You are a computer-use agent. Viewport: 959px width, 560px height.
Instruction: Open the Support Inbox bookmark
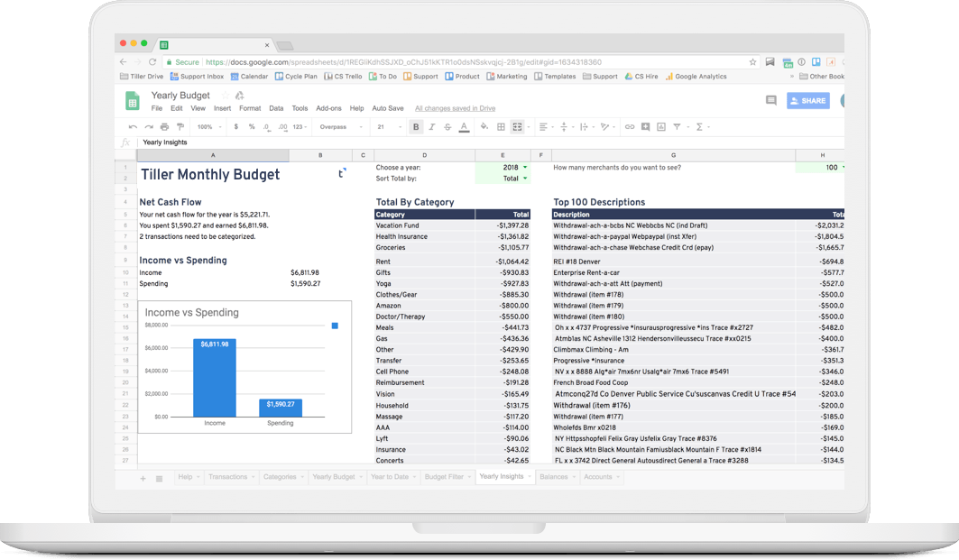tap(197, 77)
